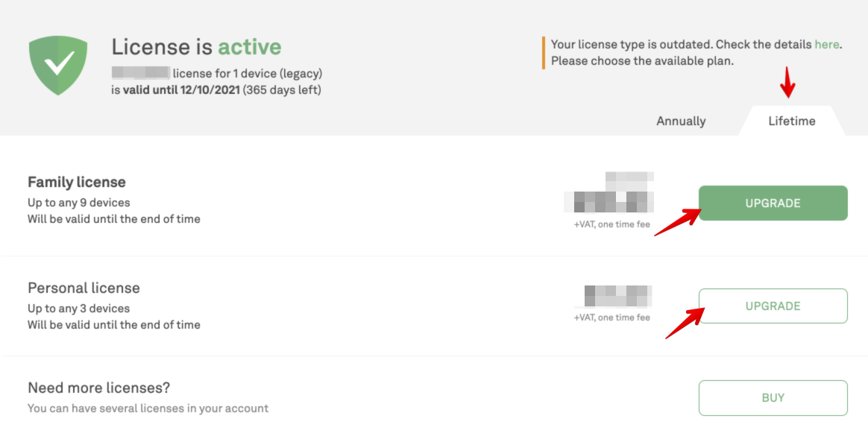
Task: Click the green shield checkmark icon
Action: [x=58, y=66]
